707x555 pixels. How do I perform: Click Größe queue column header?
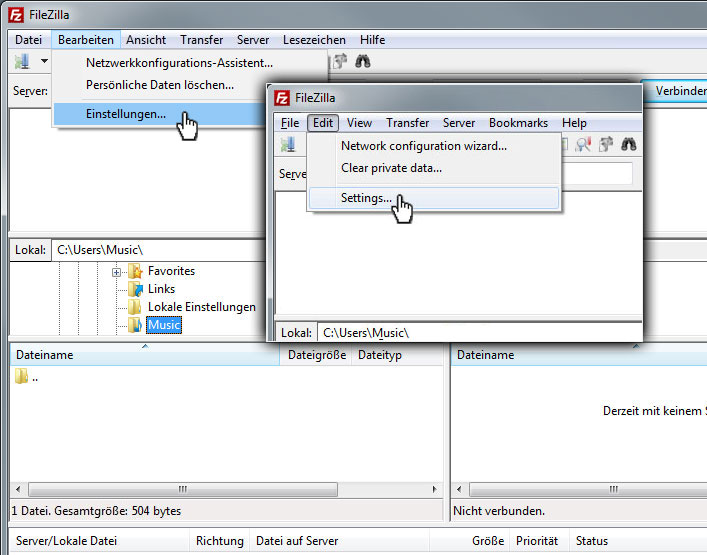470,541
